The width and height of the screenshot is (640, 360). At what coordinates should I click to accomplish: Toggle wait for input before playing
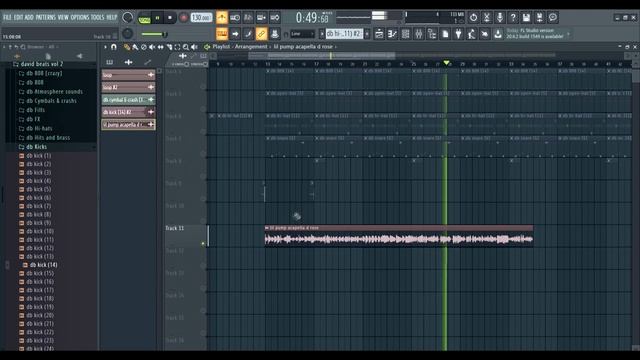coord(235,18)
